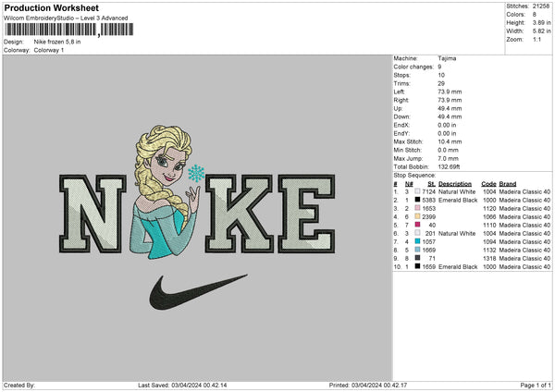Viewport: 555px width, 392px height.
Task: Click stitch count 2399 in stop sequence
Action: (x=428, y=216)
